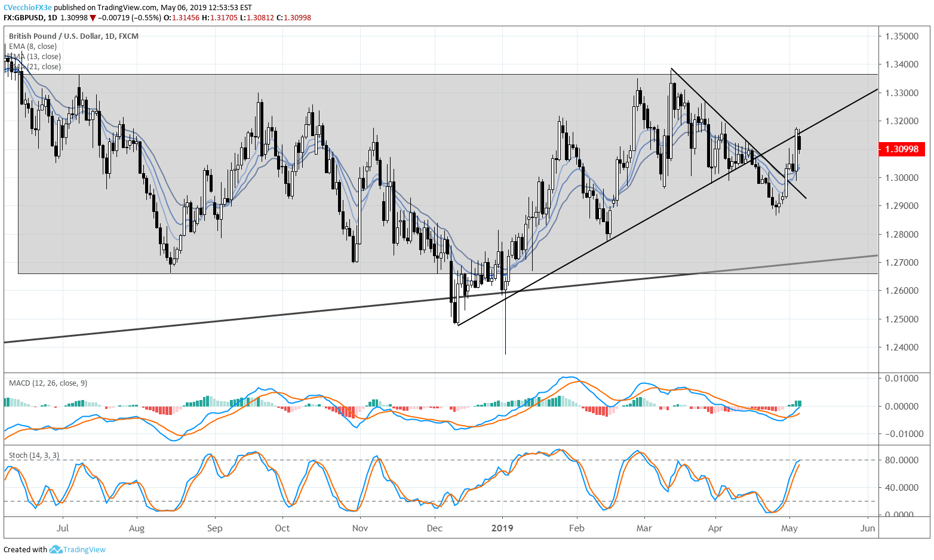Click the 'British Pound / U.S. Dollar, 1D, FXCM' title
Image resolution: width=934 pixels, height=560 pixels.
pos(73,36)
